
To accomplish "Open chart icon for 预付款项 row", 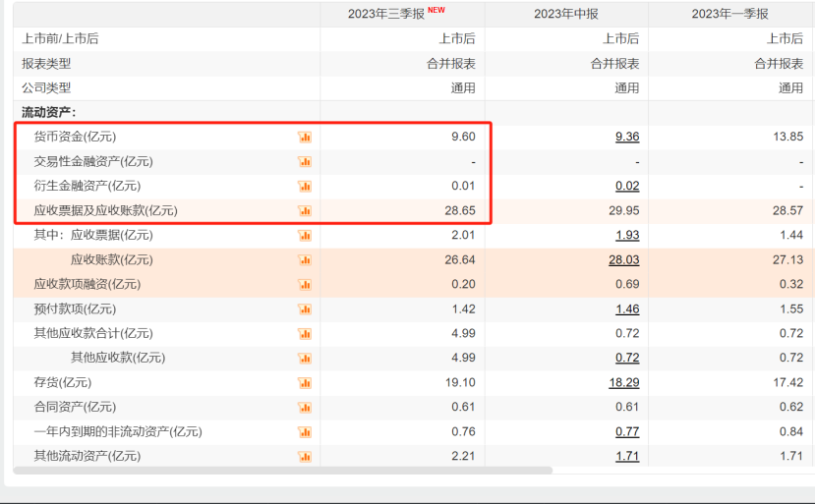I will point(305,309).
